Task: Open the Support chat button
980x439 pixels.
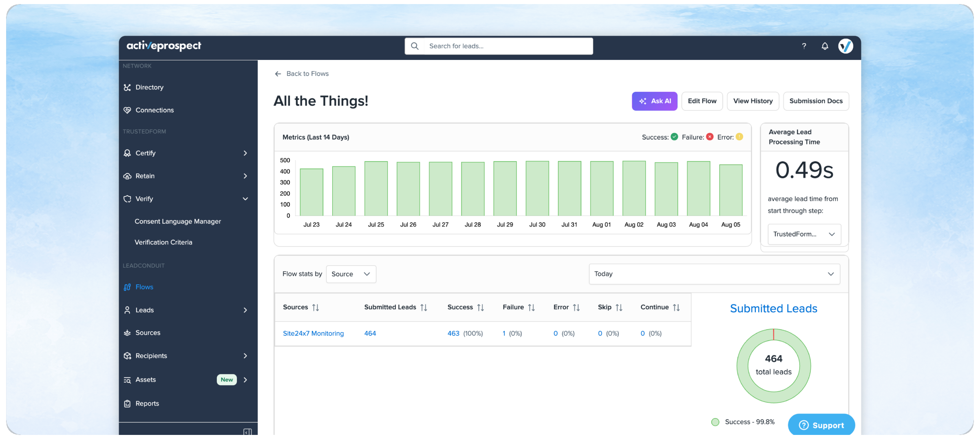Action: coord(821,426)
